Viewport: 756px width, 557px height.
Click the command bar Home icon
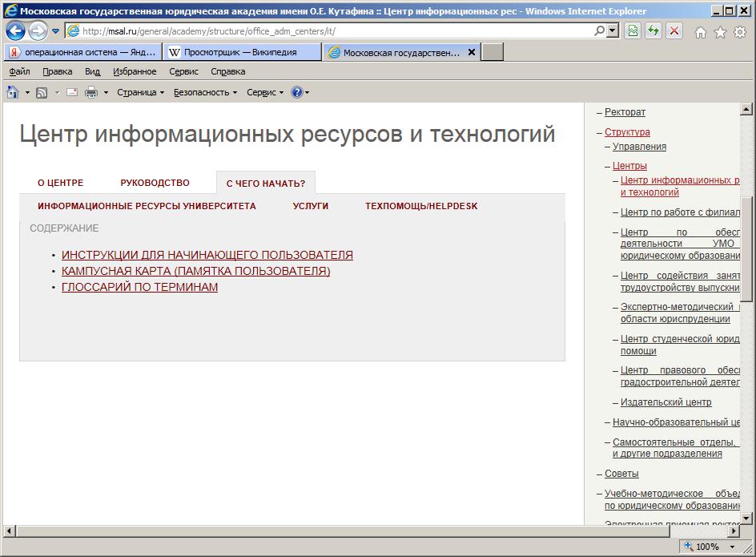[x=13, y=92]
